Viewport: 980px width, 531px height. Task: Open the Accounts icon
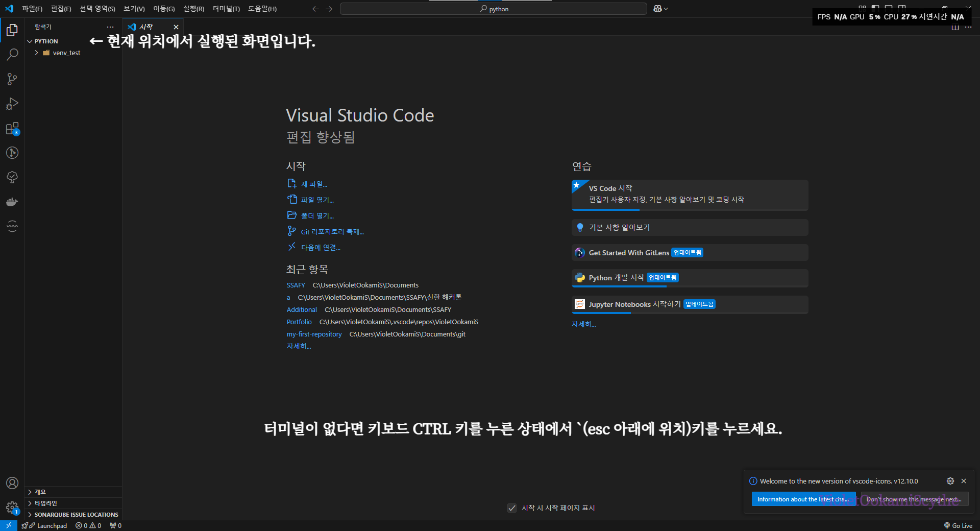click(x=12, y=483)
